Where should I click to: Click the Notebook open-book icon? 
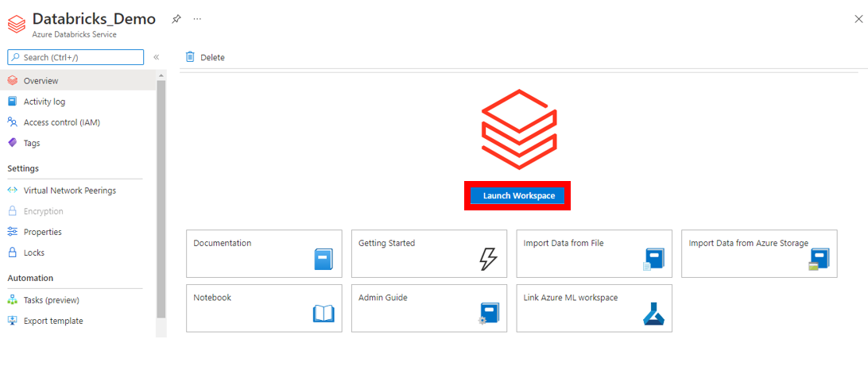(x=324, y=314)
